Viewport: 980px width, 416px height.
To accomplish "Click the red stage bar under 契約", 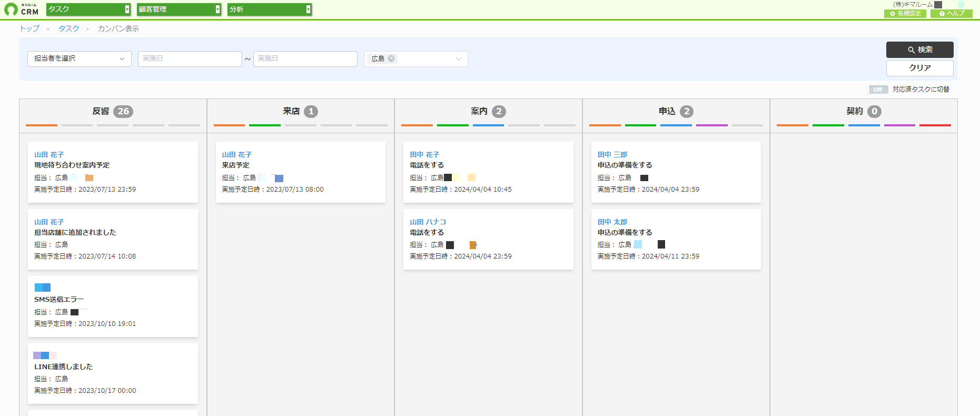I will (x=935, y=125).
